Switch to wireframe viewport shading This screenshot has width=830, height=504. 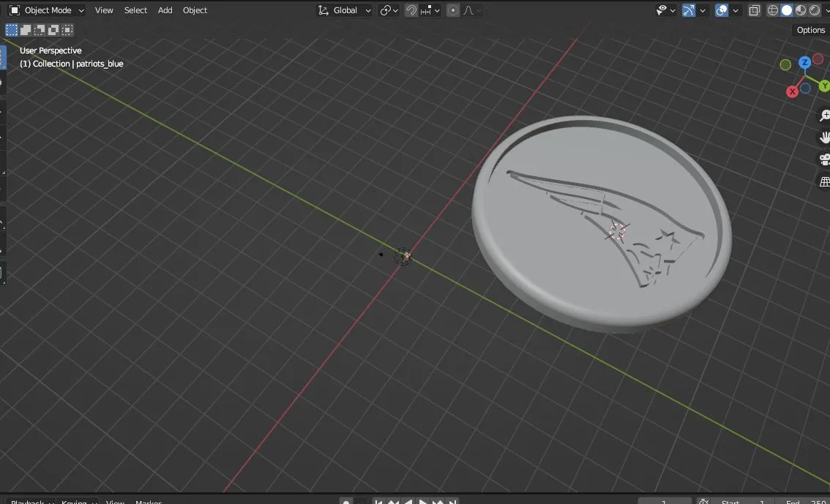[x=773, y=10]
